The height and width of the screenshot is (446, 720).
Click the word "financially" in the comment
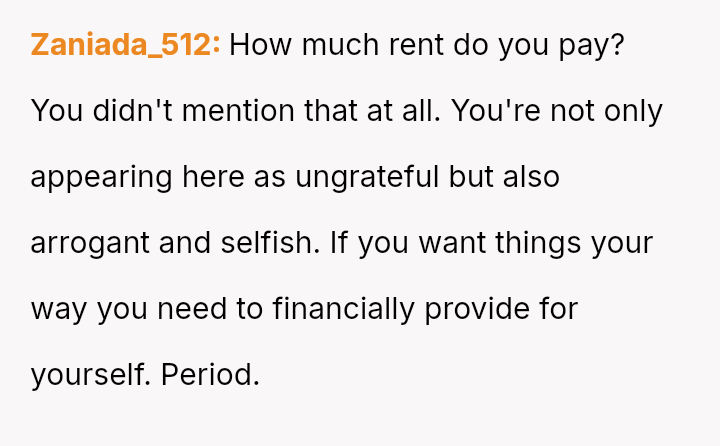(x=343, y=309)
